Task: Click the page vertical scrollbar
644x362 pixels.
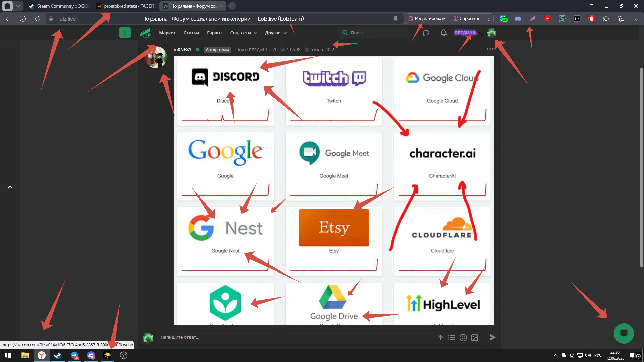Action: [641, 168]
